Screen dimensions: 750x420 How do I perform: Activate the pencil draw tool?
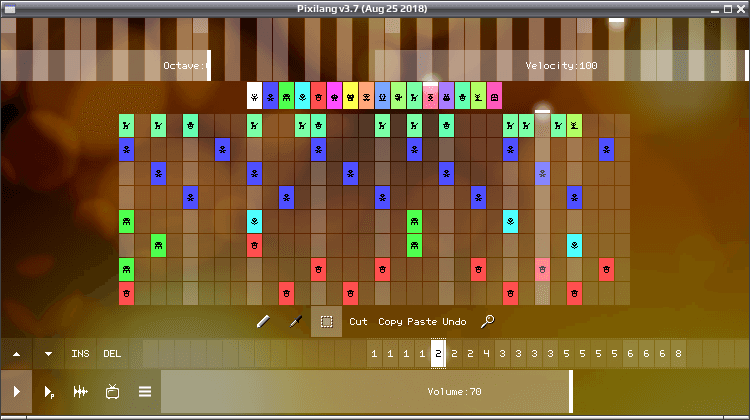263,321
